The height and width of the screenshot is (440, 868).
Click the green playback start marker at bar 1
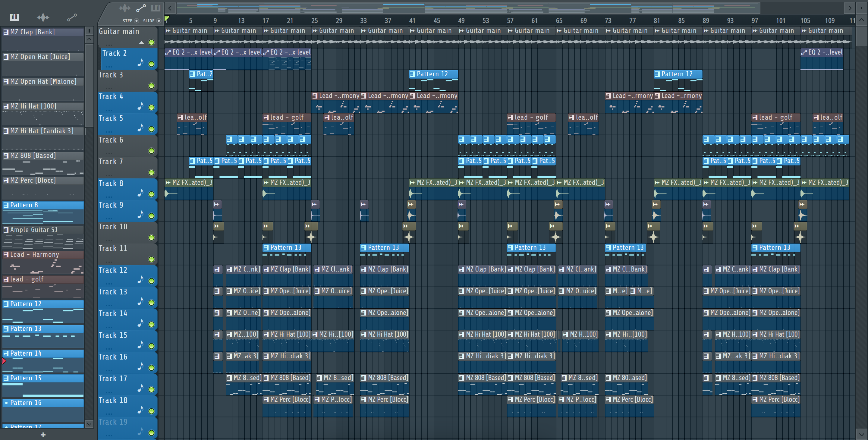(x=166, y=18)
